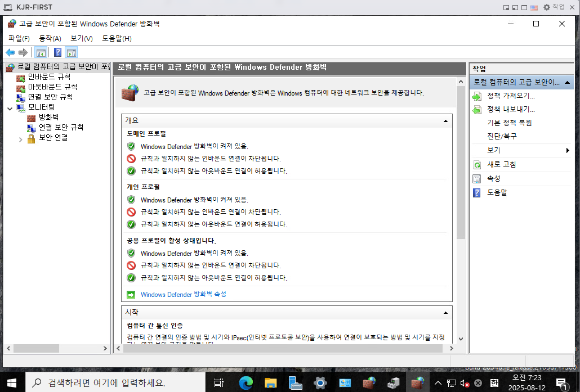Click the Forward arrow in toolbar

point(23,52)
